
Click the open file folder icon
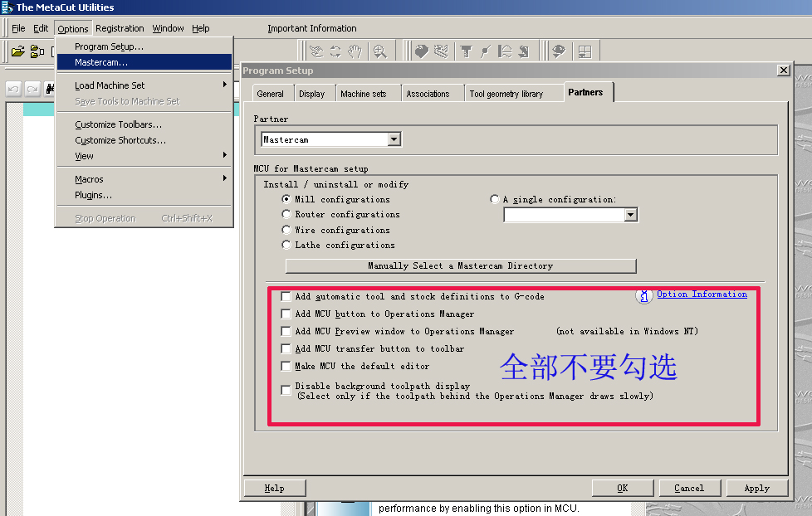(18, 51)
